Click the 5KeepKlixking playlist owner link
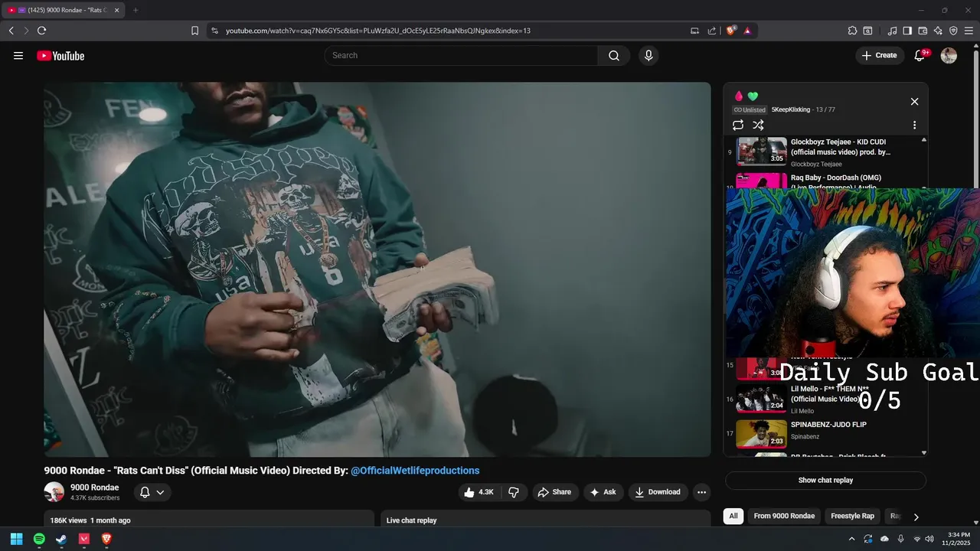Viewport: 980px width, 551px height. 790,109
